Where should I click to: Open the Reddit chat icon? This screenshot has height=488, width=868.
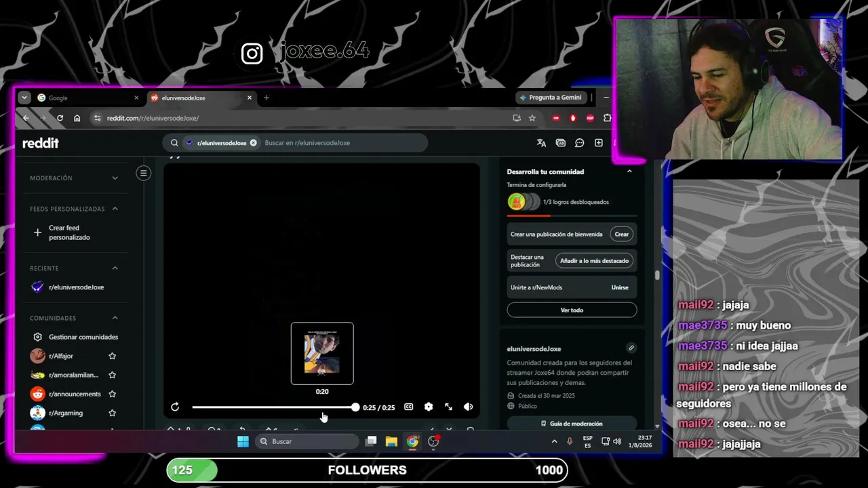click(580, 143)
